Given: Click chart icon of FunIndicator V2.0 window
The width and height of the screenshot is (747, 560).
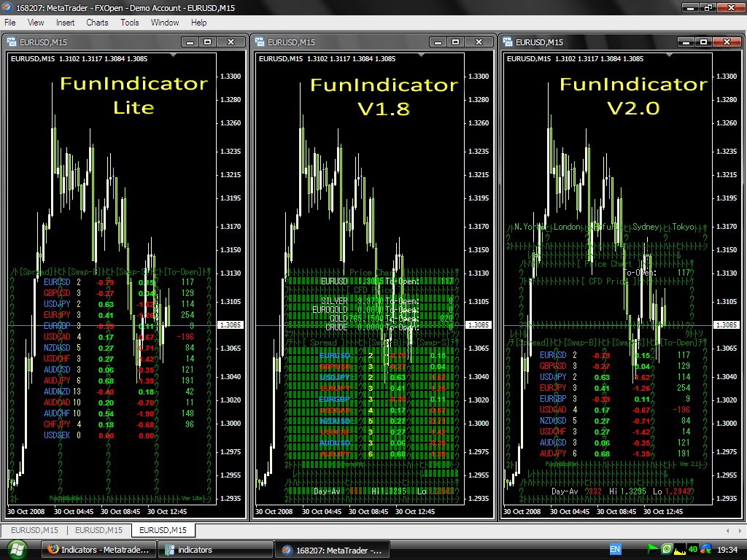Looking at the screenshot, I should click(x=508, y=42).
